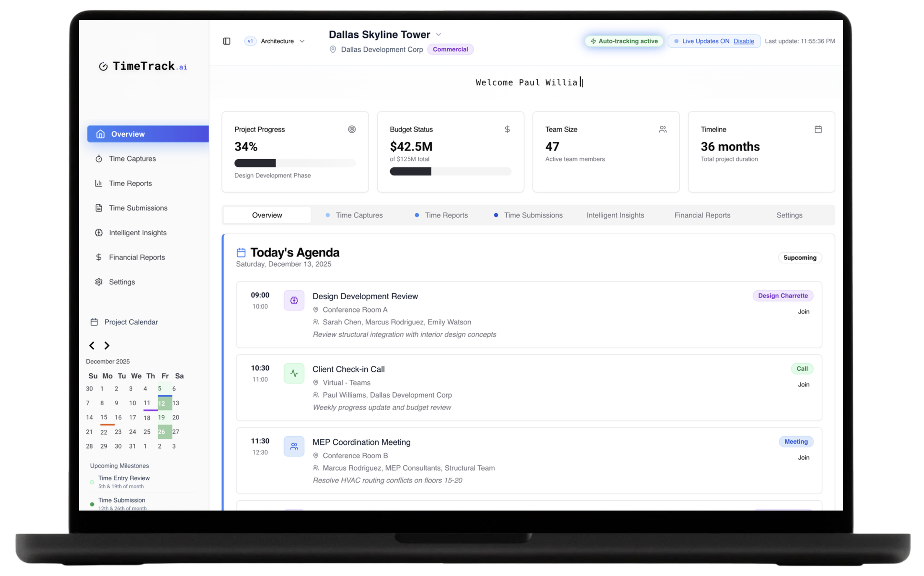Go to the next month in the calendar
The width and height of the screenshot is (924, 576).
click(107, 345)
